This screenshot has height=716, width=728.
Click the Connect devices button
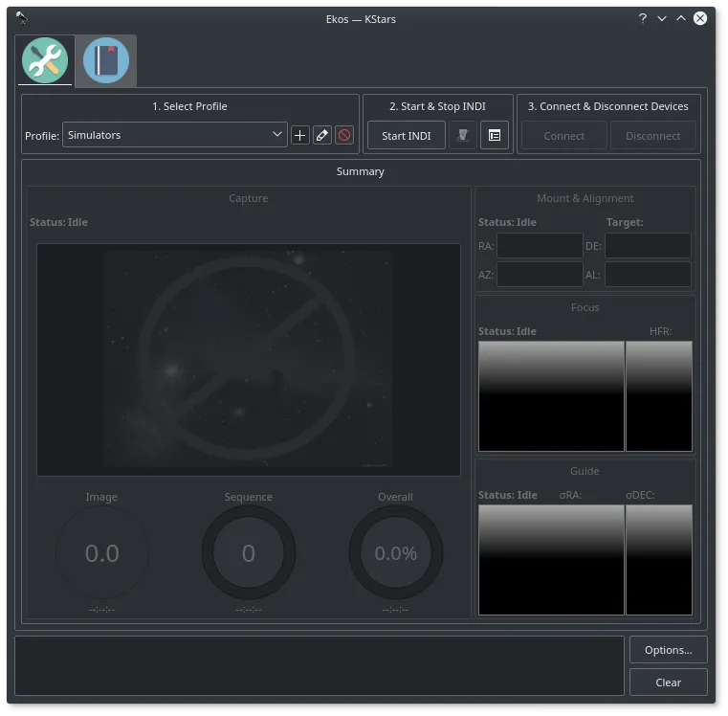pyautogui.click(x=563, y=135)
